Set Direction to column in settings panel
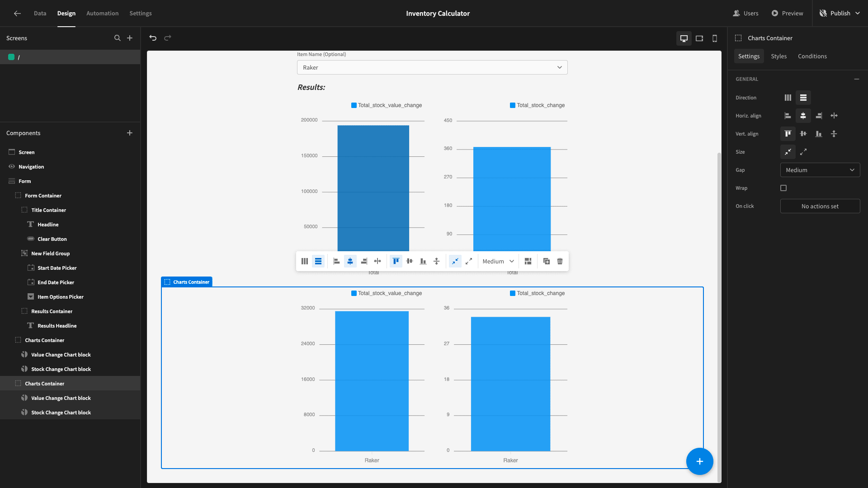868x488 pixels. [x=803, y=98]
